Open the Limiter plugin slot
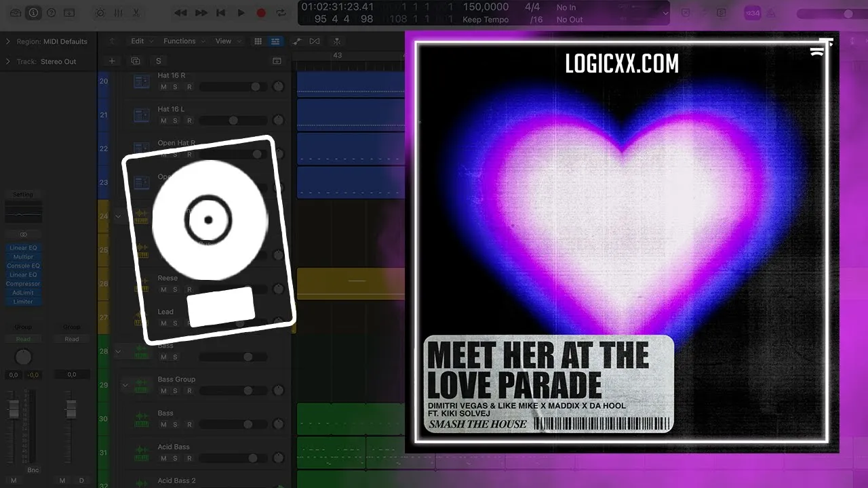 (x=23, y=301)
